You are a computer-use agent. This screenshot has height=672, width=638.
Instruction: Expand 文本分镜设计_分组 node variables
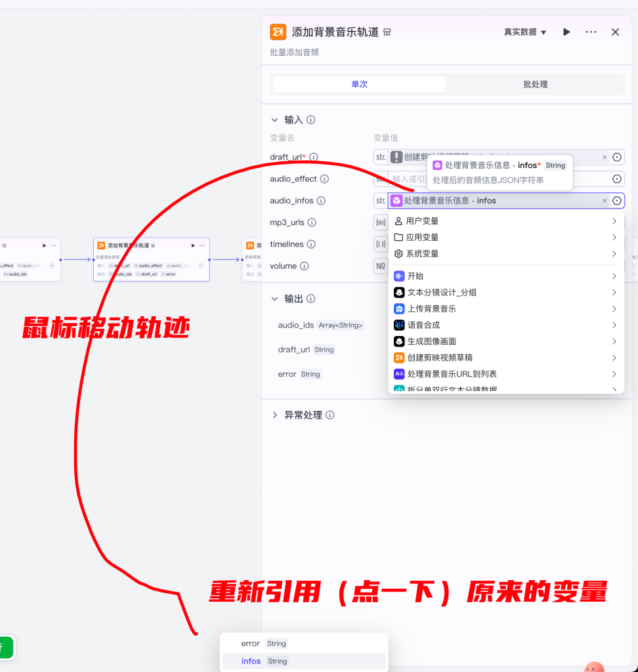[x=506, y=293]
